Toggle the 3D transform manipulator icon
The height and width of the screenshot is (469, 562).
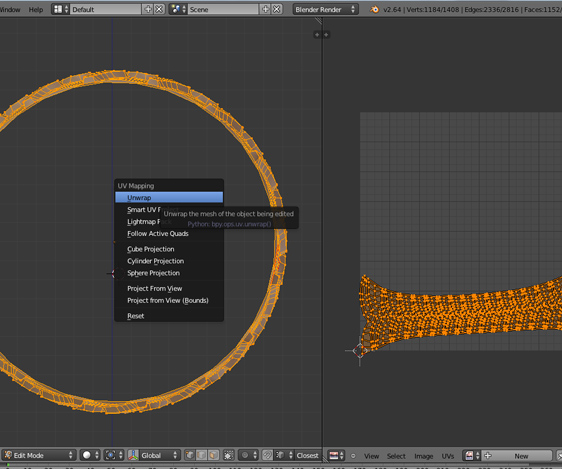coord(133,455)
